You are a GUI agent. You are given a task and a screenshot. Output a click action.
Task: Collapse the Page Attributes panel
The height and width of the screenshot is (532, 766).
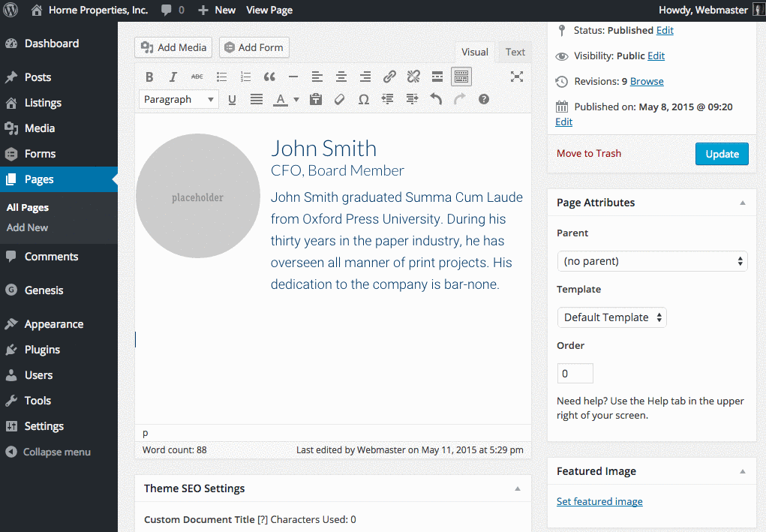click(x=742, y=203)
